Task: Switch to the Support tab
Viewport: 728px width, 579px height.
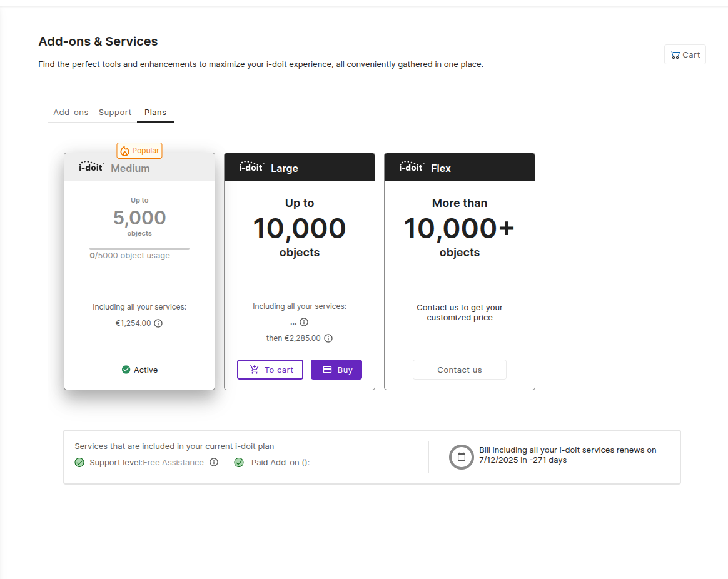Action: point(115,113)
